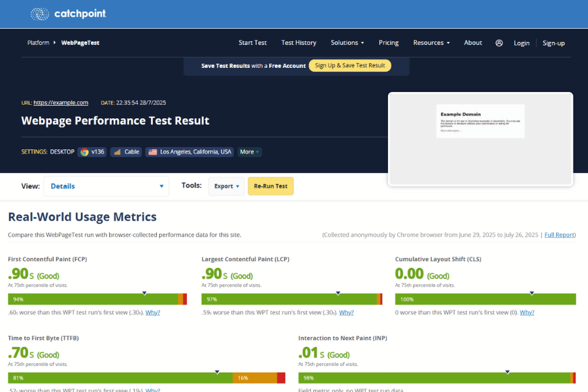Click the FCP bar percentile marker
The image size is (588, 392).
coord(144,293)
